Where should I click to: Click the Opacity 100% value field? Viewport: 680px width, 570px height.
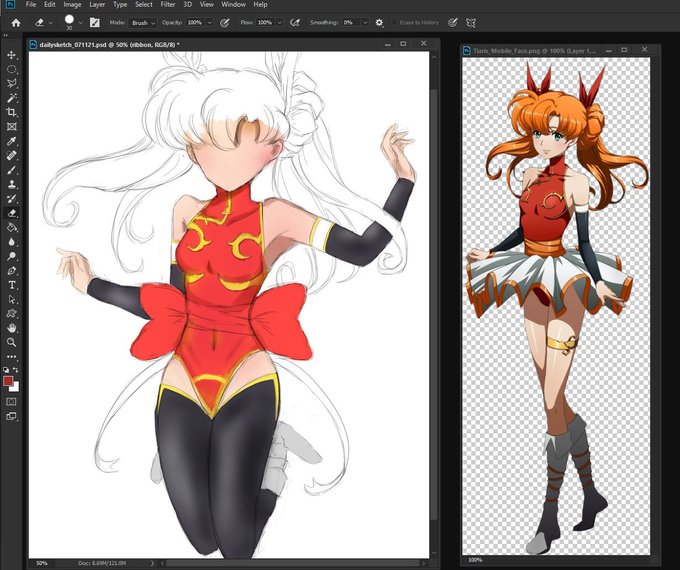point(196,23)
